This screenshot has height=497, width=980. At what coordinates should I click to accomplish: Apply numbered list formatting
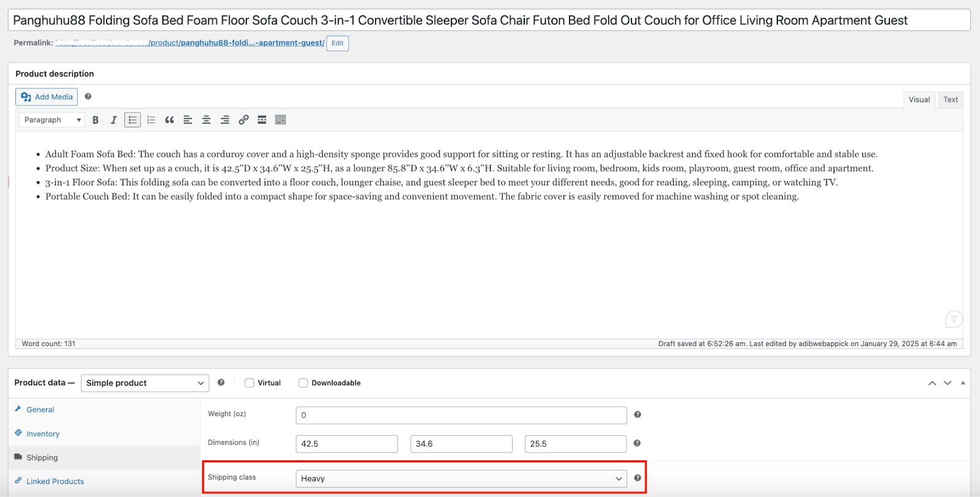[151, 120]
